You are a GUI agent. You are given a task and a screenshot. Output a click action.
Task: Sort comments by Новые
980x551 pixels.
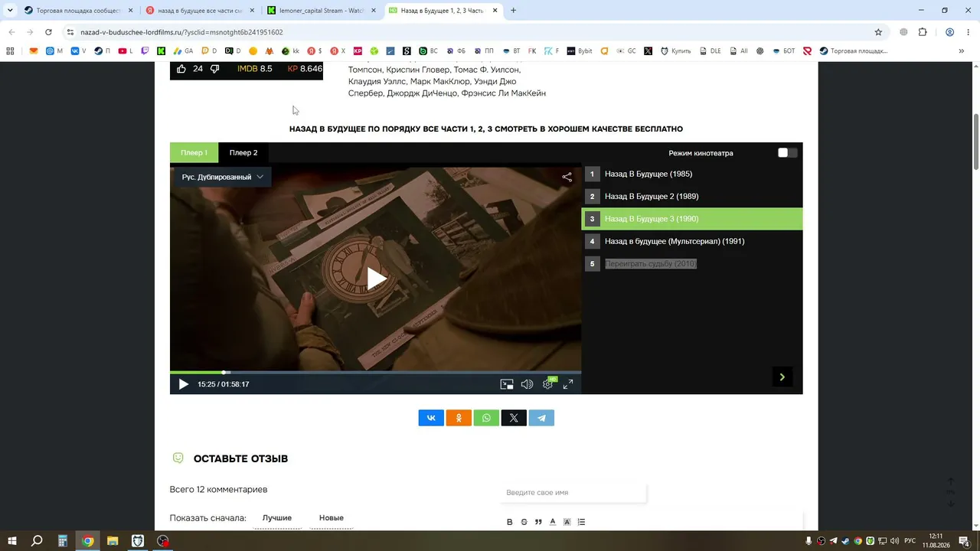332,518
